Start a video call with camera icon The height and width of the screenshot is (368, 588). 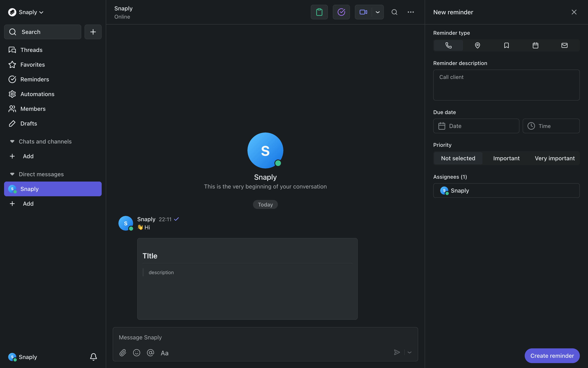[x=363, y=12]
